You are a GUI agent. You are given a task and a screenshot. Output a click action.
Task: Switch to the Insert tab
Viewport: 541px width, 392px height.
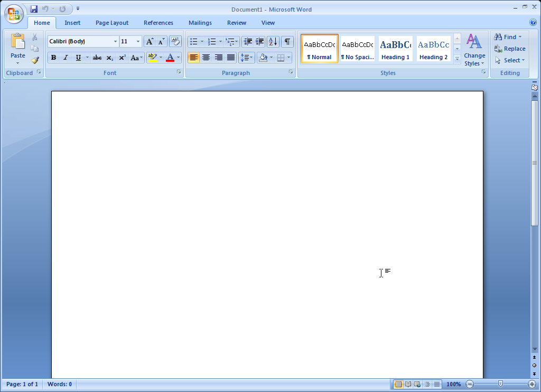point(72,23)
